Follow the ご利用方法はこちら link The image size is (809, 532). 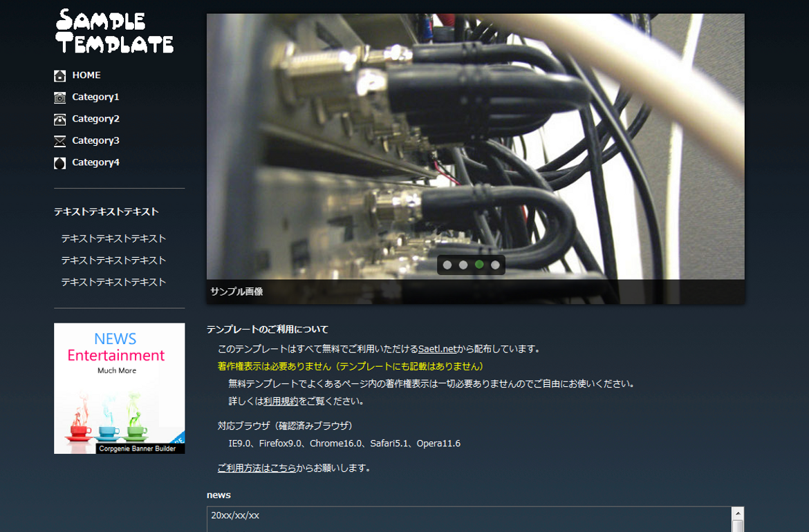(x=257, y=468)
